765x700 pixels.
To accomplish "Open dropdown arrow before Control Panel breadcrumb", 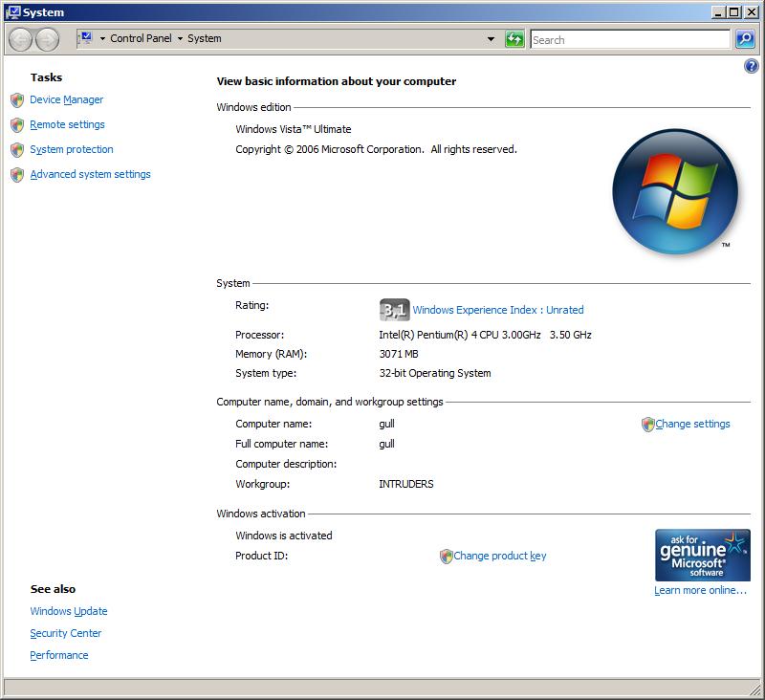I will point(102,38).
